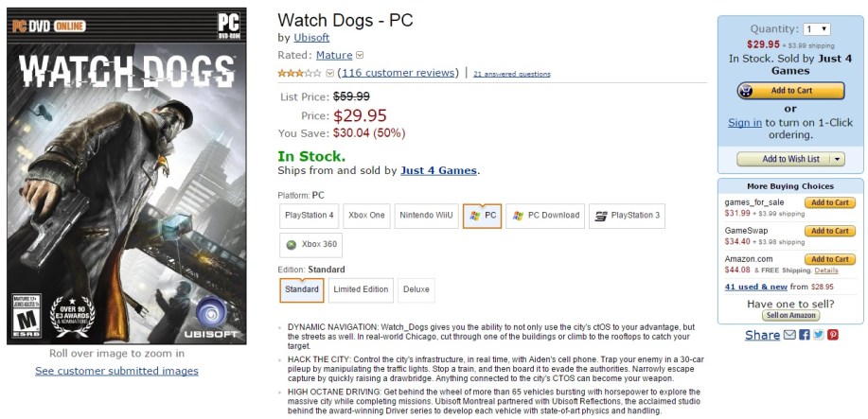This screenshot has width=868, height=419.
Task: Open the Quantity dropdown
Action: click(x=817, y=29)
